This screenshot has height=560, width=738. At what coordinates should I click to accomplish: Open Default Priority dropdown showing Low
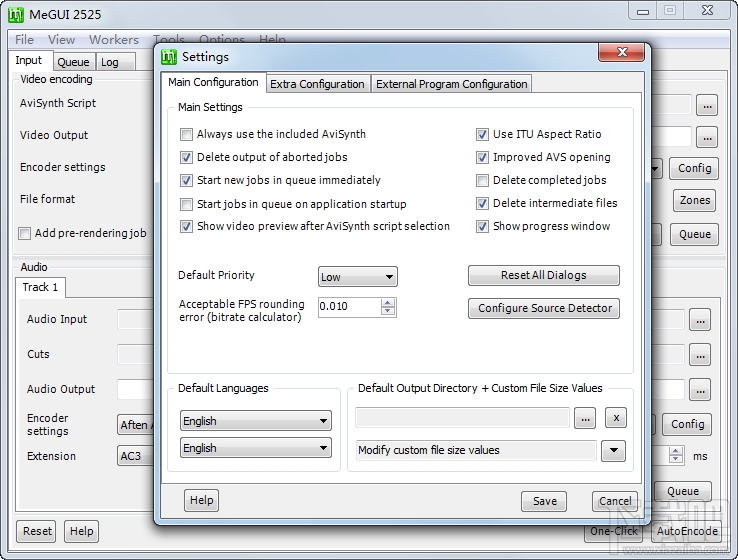tap(358, 277)
